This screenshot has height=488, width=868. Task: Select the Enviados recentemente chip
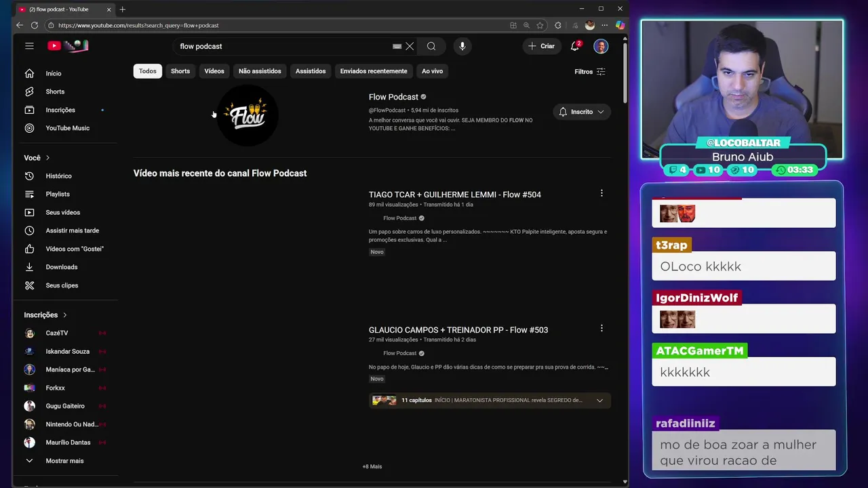(x=374, y=71)
